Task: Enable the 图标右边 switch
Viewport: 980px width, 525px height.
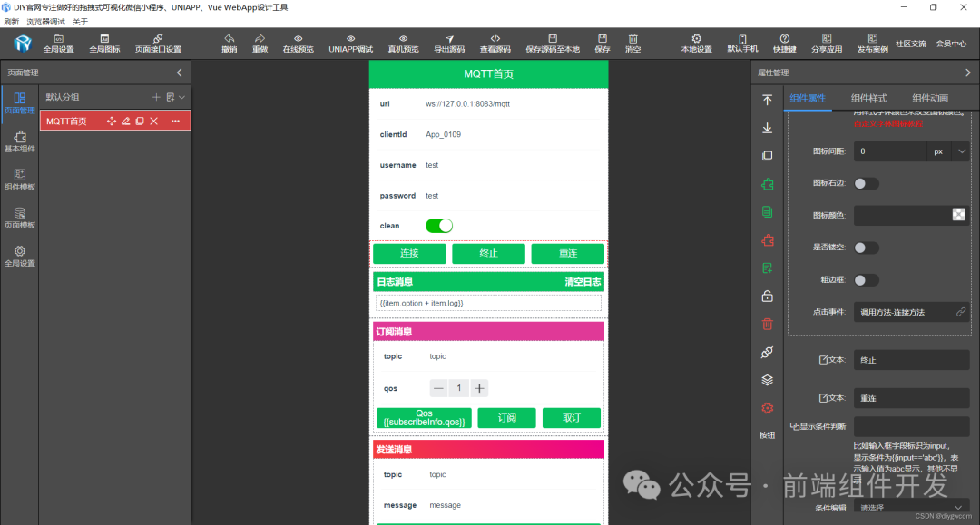Action: [x=867, y=183]
